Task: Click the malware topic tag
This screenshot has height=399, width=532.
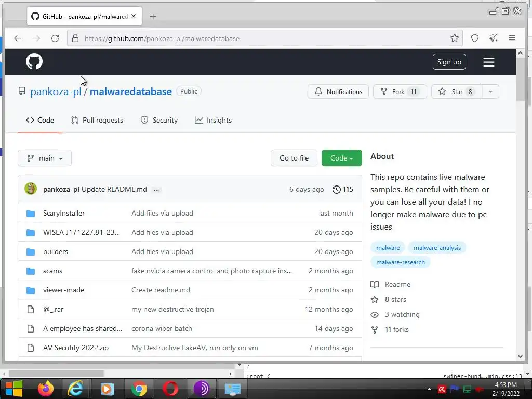Action: coord(388,248)
